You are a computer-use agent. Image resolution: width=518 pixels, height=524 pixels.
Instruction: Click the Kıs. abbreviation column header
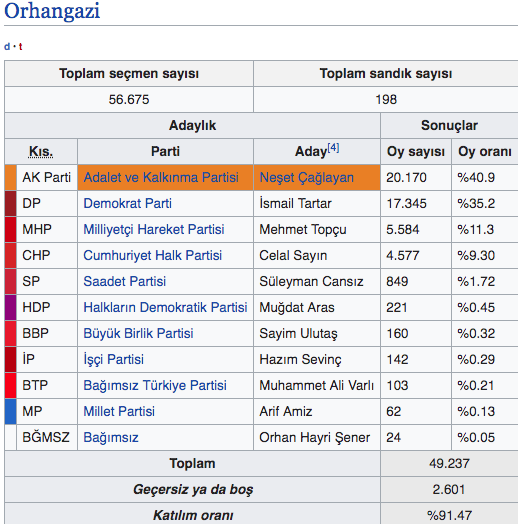(41, 151)
